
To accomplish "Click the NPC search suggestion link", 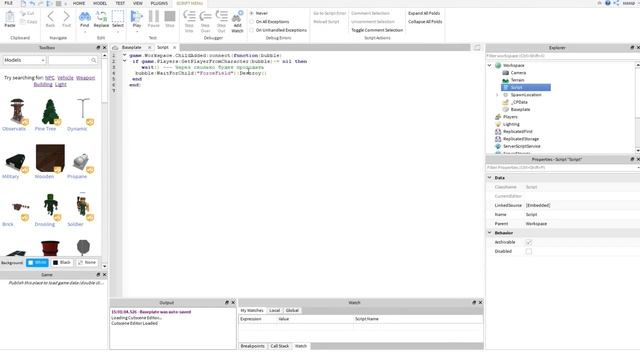I will tap(49, 78).
